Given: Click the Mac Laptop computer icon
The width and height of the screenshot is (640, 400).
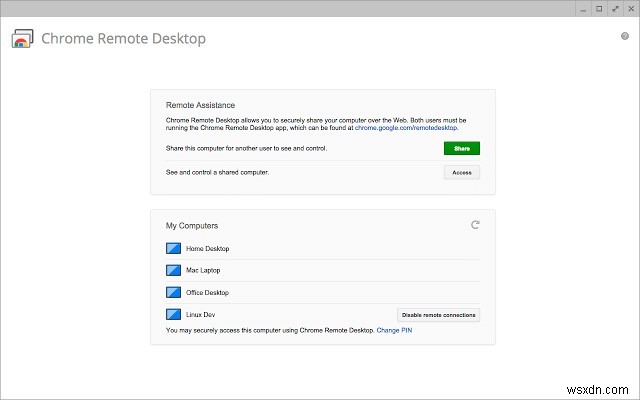Looking at the screenshot, I should click(x=174, y=270).
